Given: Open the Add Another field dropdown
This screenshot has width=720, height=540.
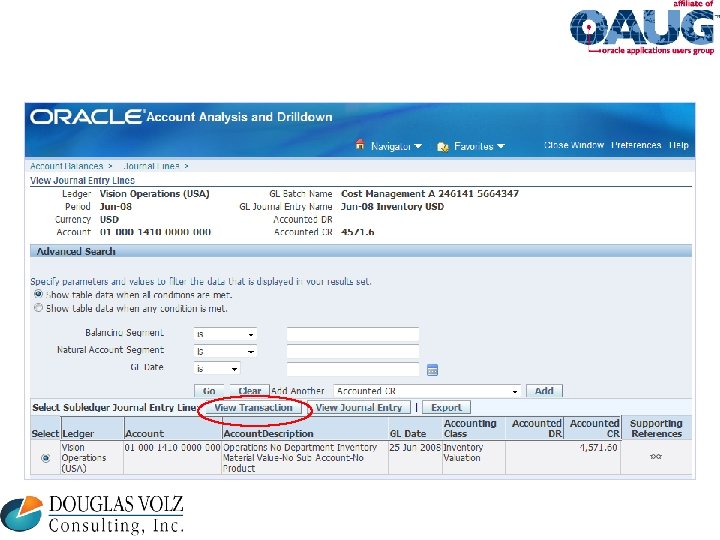Looking at the screenshot, I should pyautogui.click(x=427, y=391).
